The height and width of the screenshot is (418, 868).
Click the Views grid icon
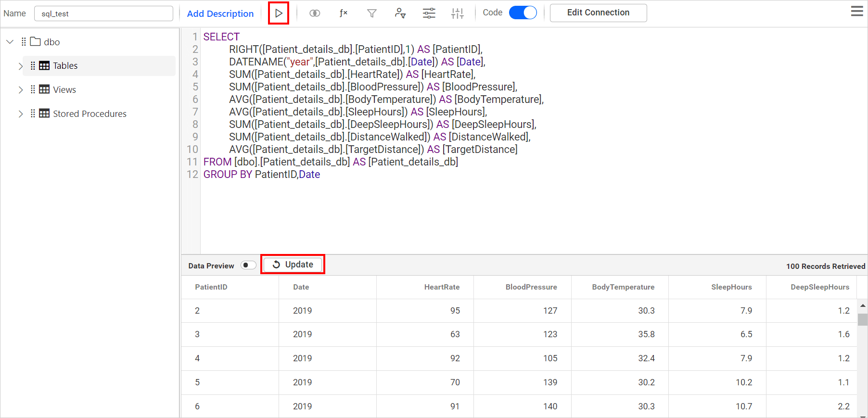point(44,89)
